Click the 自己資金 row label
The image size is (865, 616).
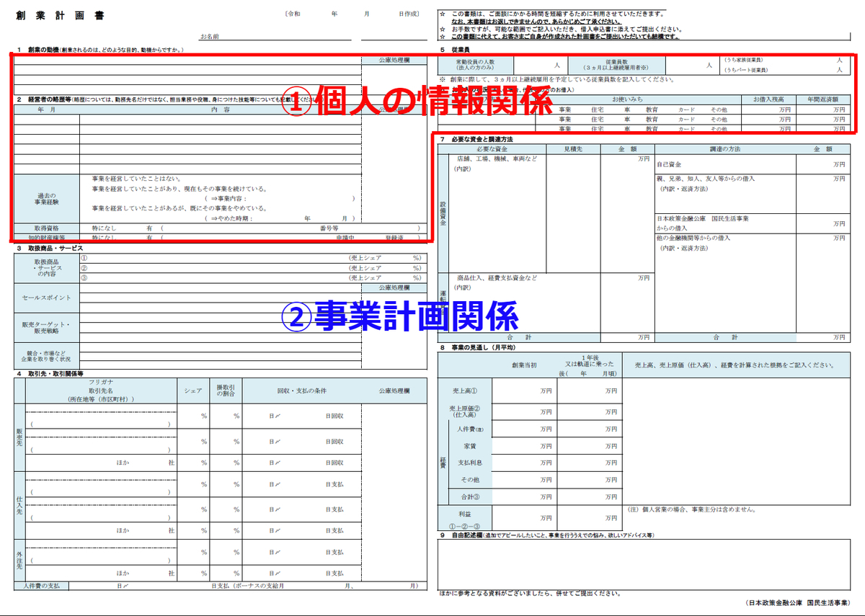(x=668, y=165)
